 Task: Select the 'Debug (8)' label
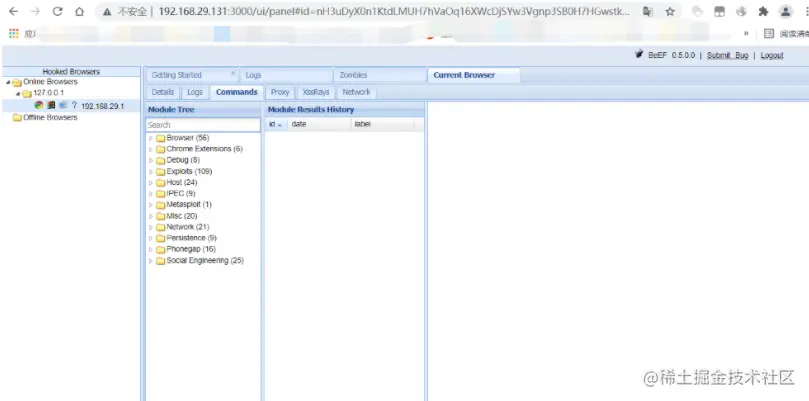click(183, 161)
